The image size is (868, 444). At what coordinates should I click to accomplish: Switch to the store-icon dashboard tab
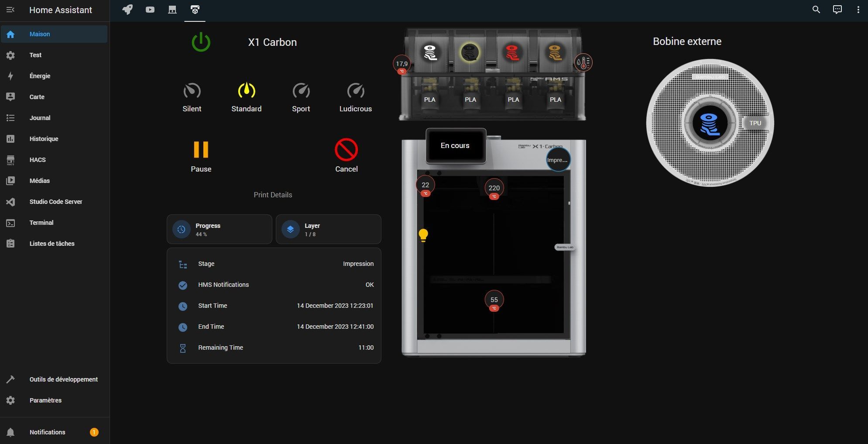172,10
